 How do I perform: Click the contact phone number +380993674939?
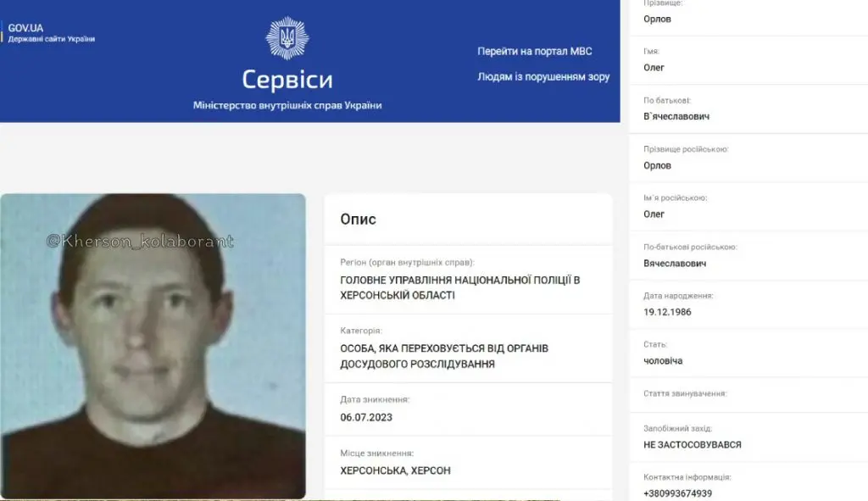[x=677, y=493]
